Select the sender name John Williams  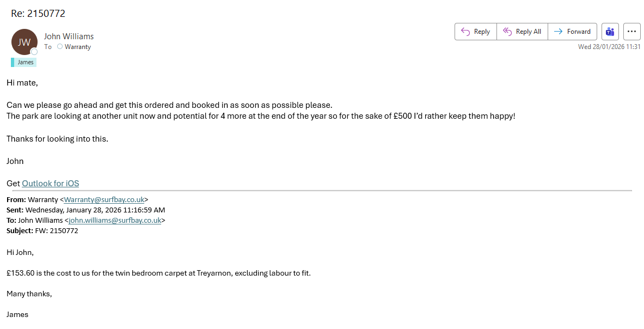click(69, 36)
